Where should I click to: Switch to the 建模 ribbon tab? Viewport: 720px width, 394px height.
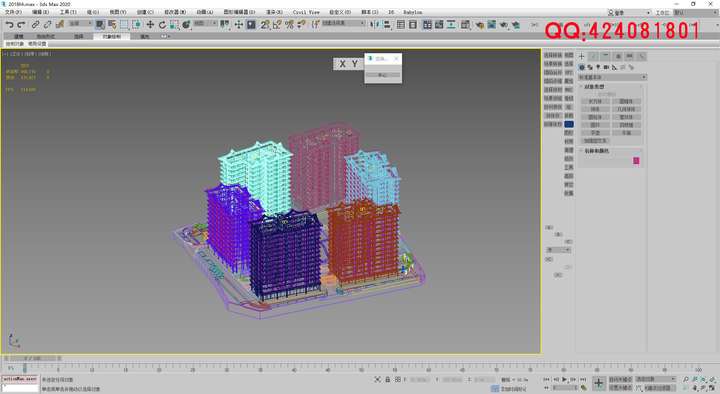[18, 36]
